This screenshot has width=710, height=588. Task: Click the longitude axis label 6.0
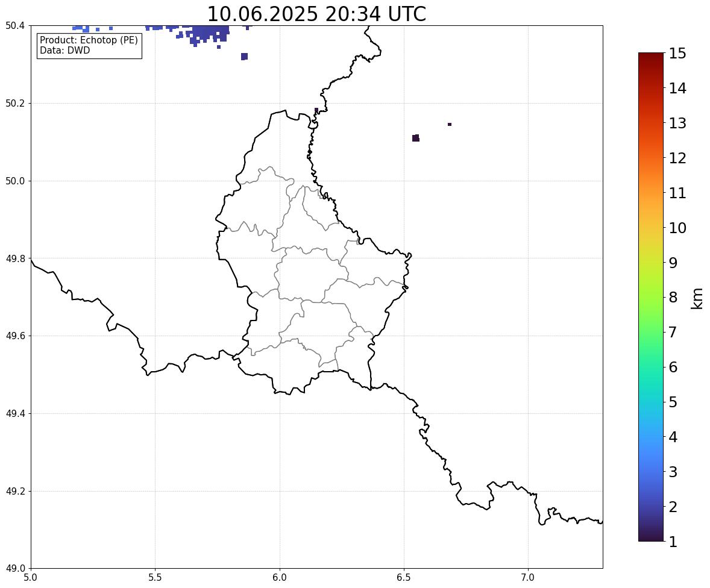[x=280, y=578]
